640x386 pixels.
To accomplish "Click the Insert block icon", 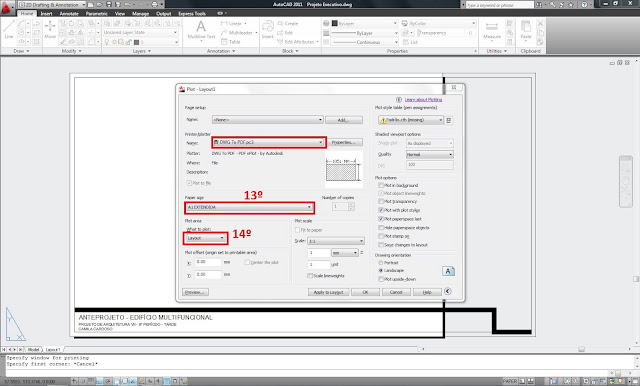I will (268, 29).
